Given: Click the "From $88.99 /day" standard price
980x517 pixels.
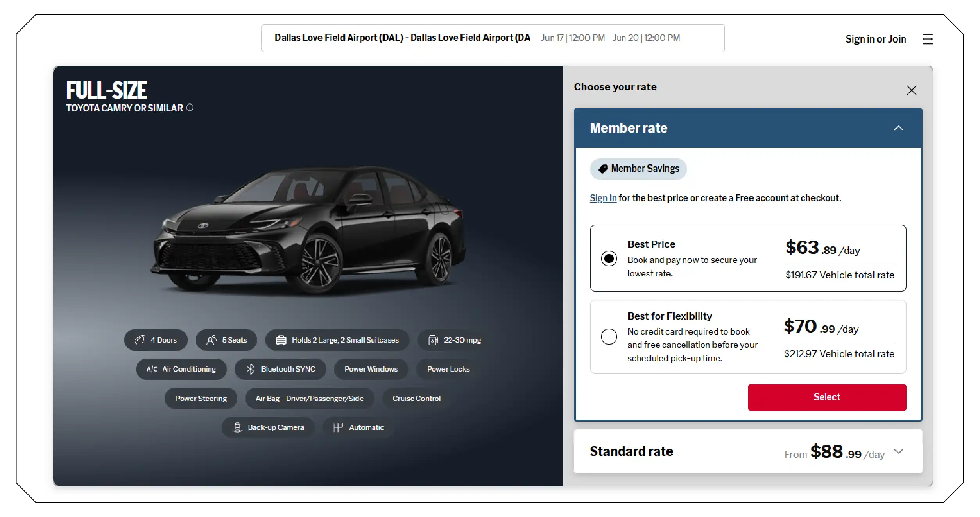Looking at the screenshot, I should click(835, 452).
